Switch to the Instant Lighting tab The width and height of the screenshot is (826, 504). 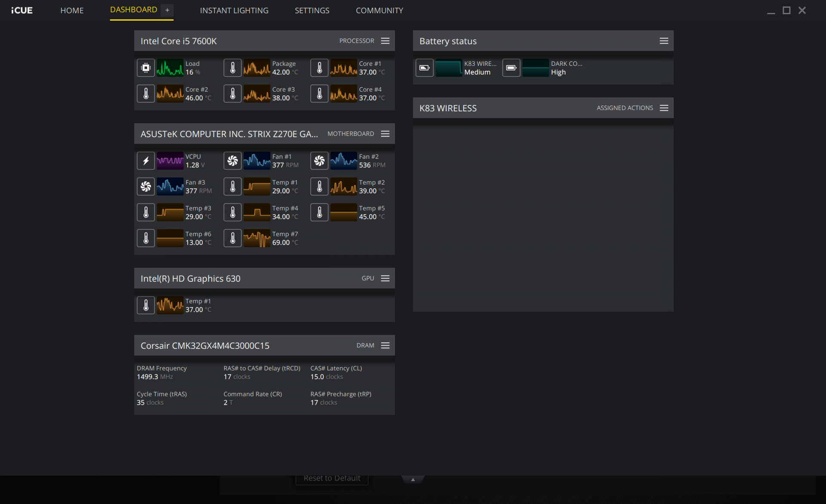(x=234, y=10)
